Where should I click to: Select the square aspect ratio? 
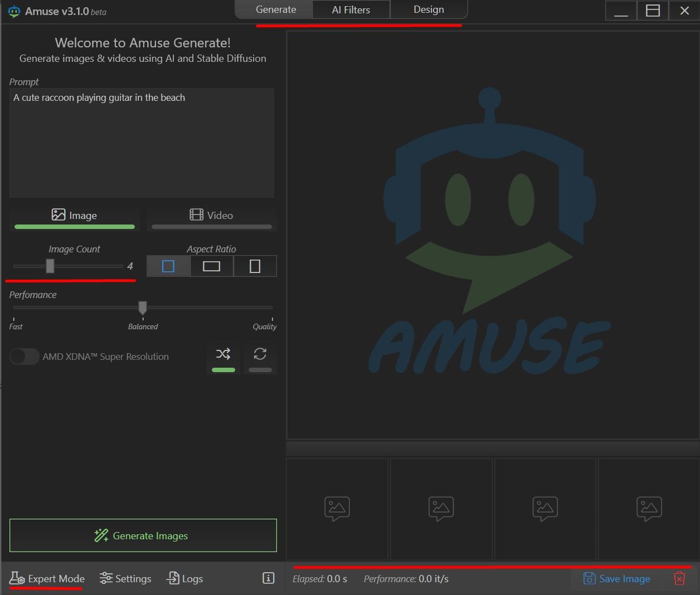click(x=168, y=266)
